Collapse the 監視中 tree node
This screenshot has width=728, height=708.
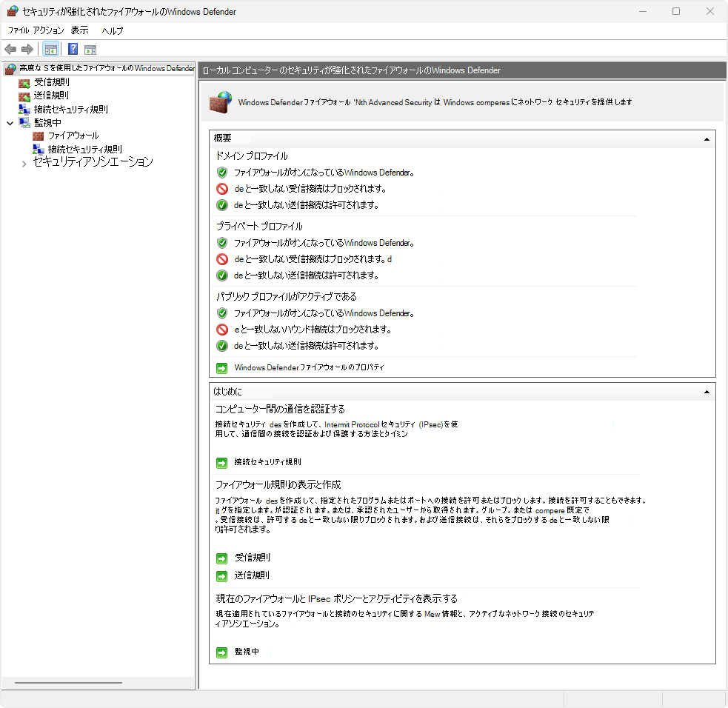[10, 124]
